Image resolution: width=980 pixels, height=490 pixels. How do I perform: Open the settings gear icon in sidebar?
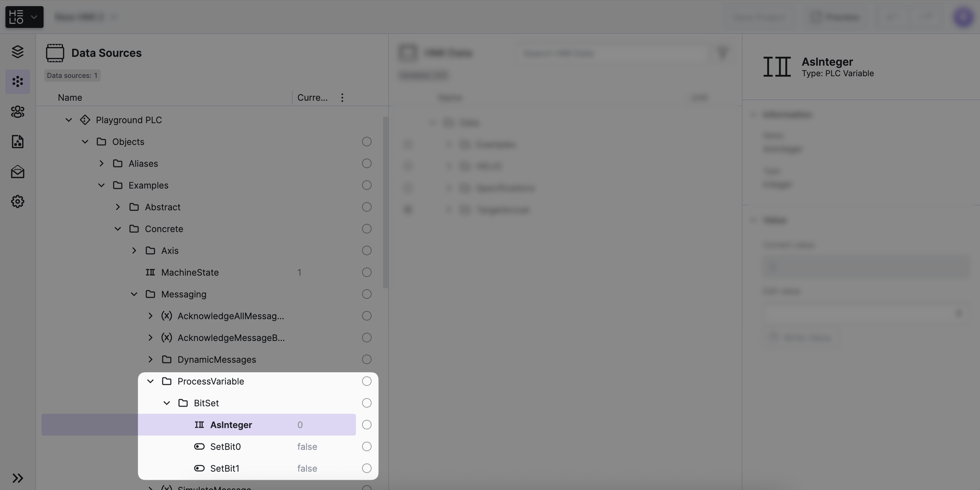pyautogui.click(x=17, y=201)
